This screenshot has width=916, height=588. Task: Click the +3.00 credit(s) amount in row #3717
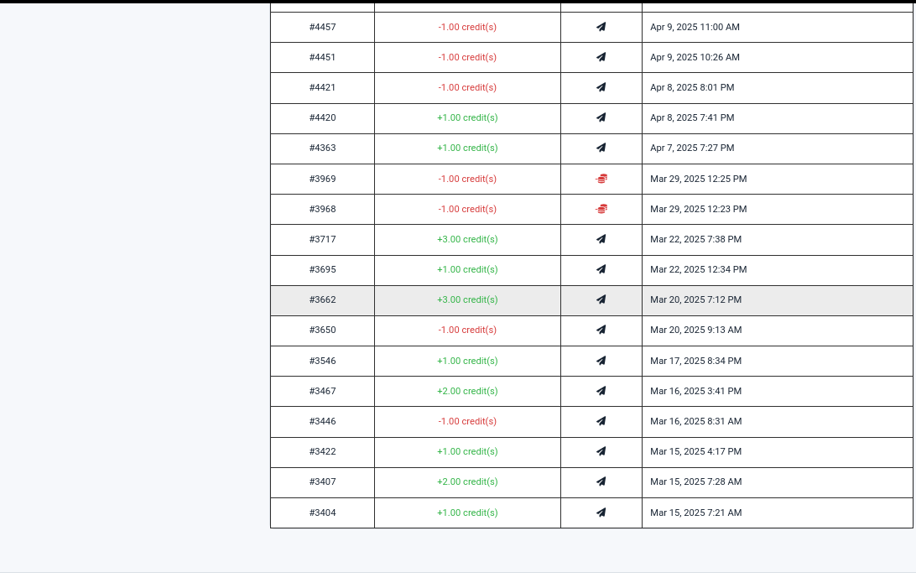pyautogui.click(x=467, y=239)
